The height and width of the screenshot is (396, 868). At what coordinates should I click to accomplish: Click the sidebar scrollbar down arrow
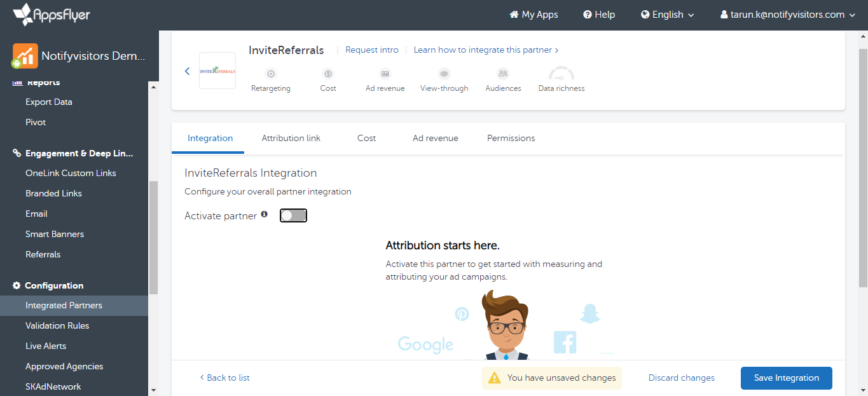153,390
